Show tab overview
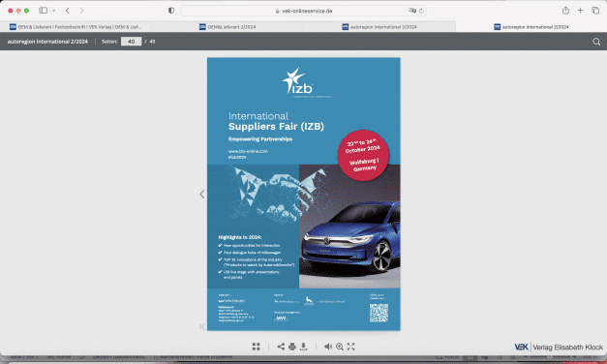The height and width of the screenshot is (364, 607). 595,11
